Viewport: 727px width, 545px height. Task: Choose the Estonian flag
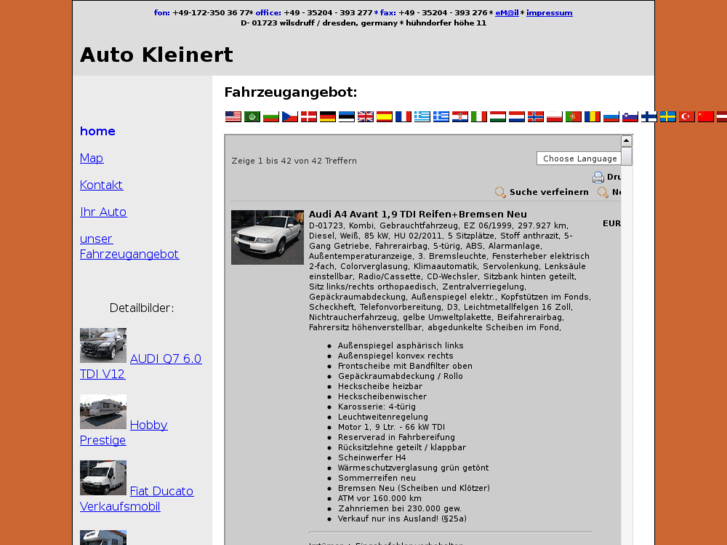click(346, 116)
